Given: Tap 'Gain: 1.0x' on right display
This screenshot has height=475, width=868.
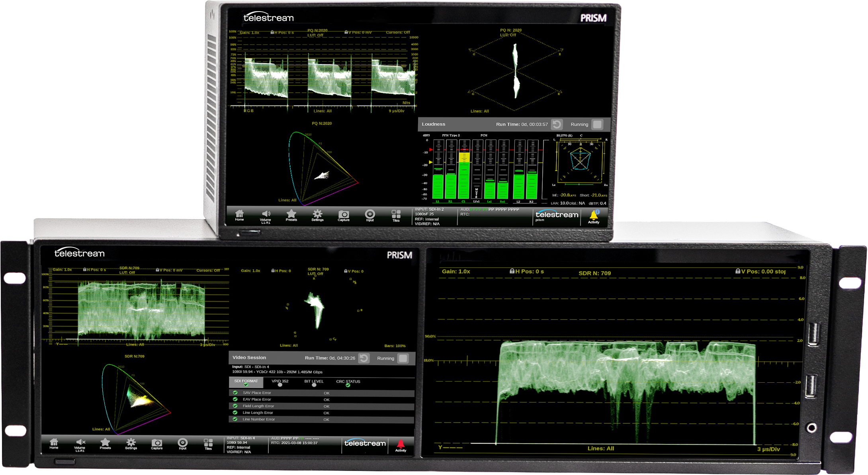Looking at the screenshot, I should point(456,271).
